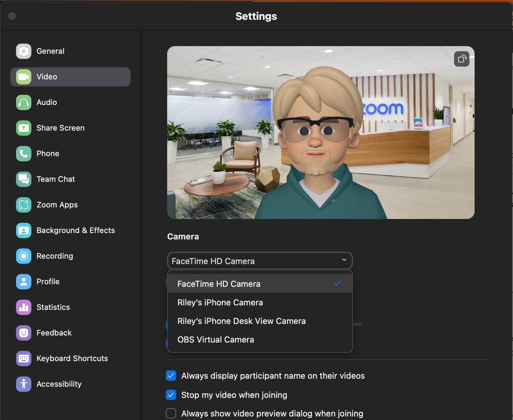Click the Camera combo box field
The width and height of the screenshot is (513, 420).
pyautogui.click(x=260, y=261)
